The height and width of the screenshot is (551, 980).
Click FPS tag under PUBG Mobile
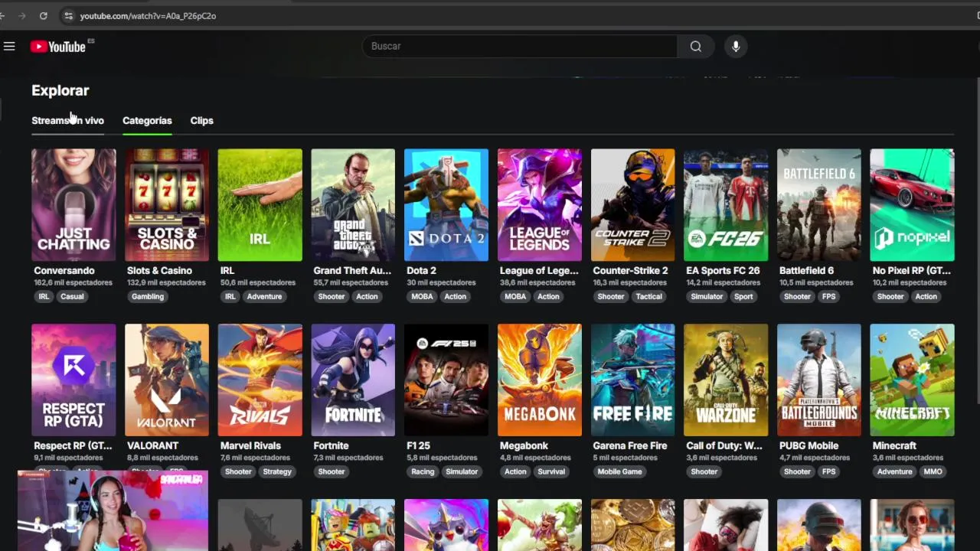(x=829, y=472)
